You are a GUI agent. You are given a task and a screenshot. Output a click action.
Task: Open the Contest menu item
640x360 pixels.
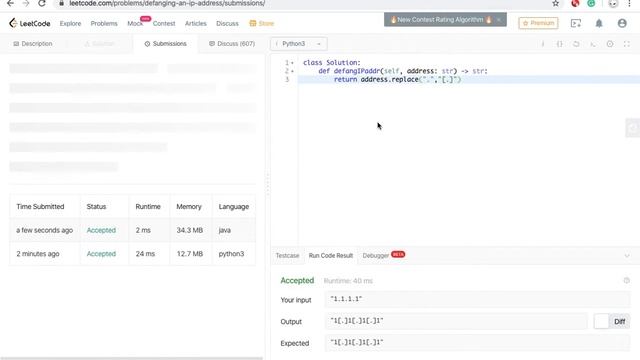[x=164, y=24]
